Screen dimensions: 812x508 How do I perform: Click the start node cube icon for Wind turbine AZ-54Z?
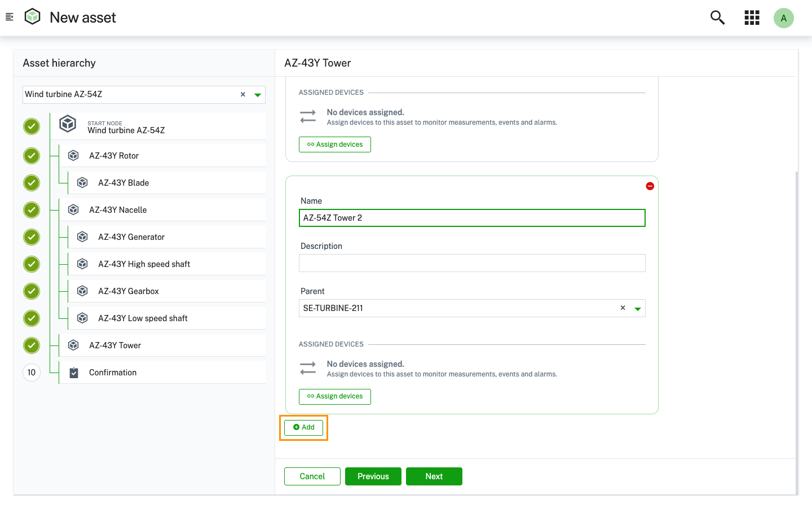click(68, 124)
